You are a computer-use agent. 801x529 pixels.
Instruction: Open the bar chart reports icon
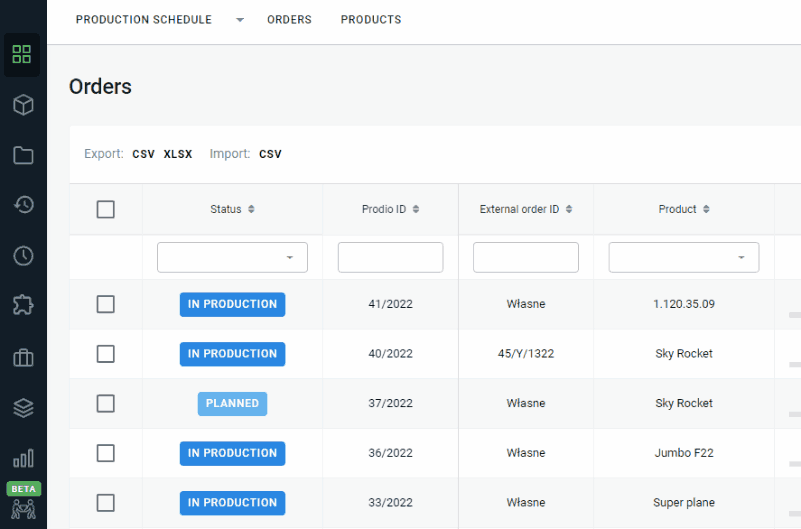click(23, 458)
